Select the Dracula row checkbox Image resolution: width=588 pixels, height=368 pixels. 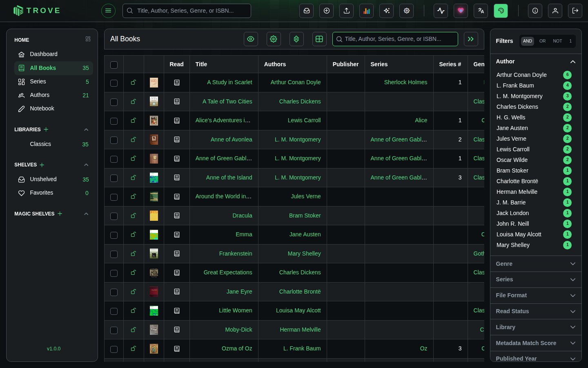click(x=114, y=216)
